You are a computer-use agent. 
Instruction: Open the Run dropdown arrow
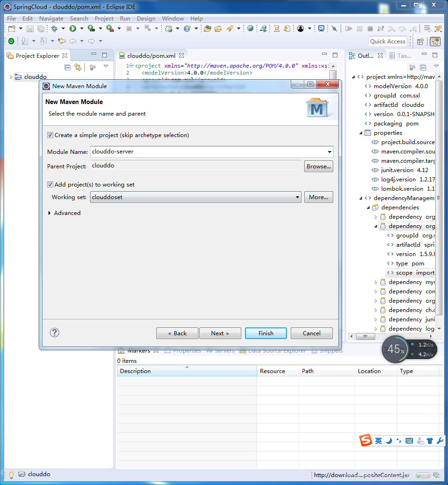point(82,29)
